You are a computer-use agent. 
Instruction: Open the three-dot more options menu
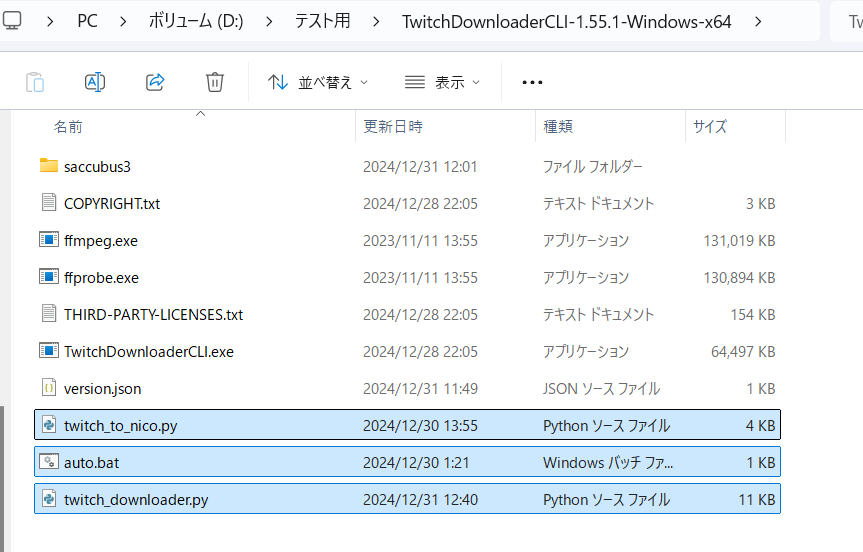point(532,82)
